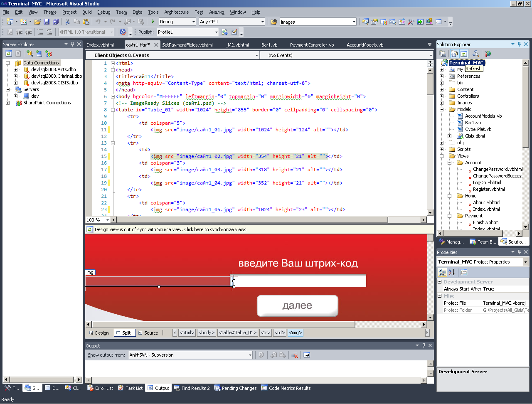Image resolution: width=532 pixels, height=404 pixels.
Task: Open the Pending Changes tab
Action: click(235, 388)
